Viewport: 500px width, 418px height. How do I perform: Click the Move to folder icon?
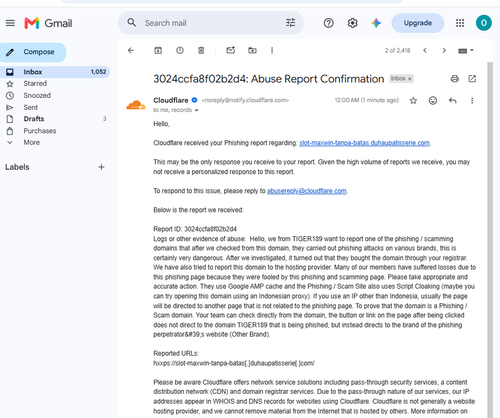[x=252, y=50]
